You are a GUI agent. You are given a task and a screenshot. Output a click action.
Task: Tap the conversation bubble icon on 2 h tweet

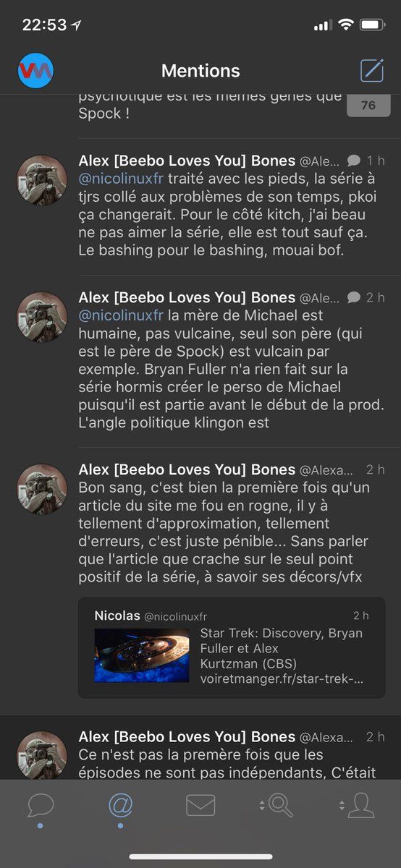[354, 297]
